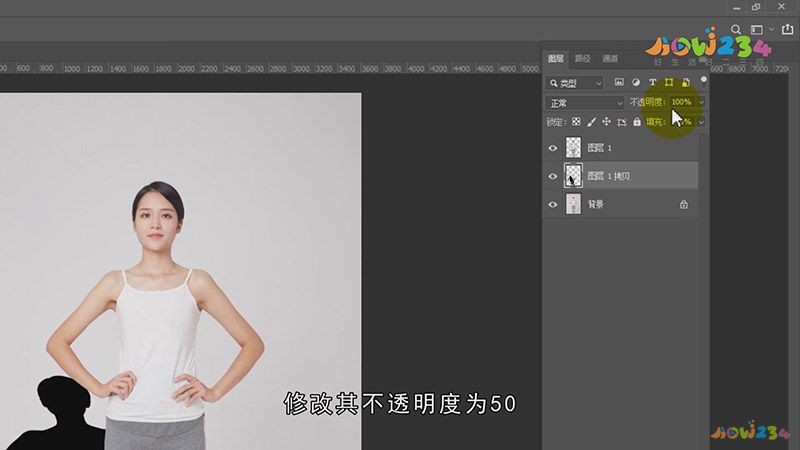This screenshot has height=450, width=800.
Task: Open the fill slider dropdown arrow
Action: click(701, 122)
